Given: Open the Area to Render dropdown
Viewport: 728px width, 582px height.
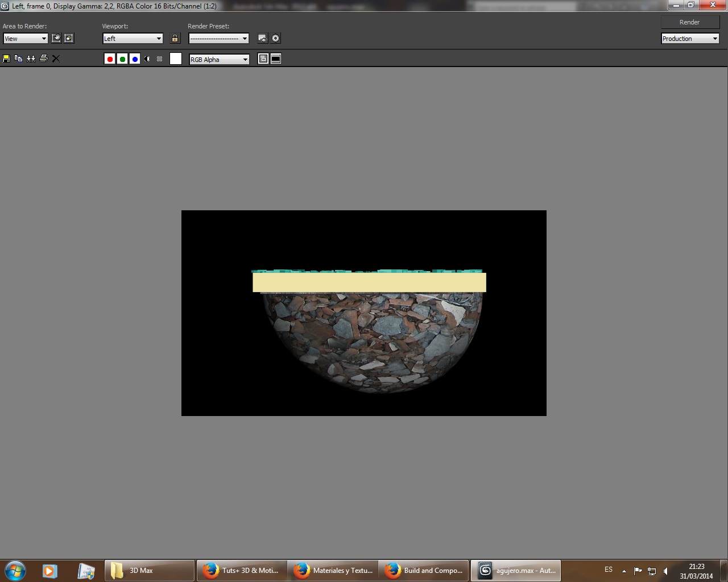Looking at the screenshot, I should (x=26, y=39).
